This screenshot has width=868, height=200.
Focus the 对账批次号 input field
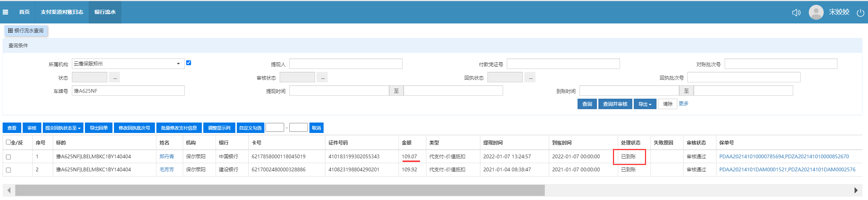coord(781,64)
